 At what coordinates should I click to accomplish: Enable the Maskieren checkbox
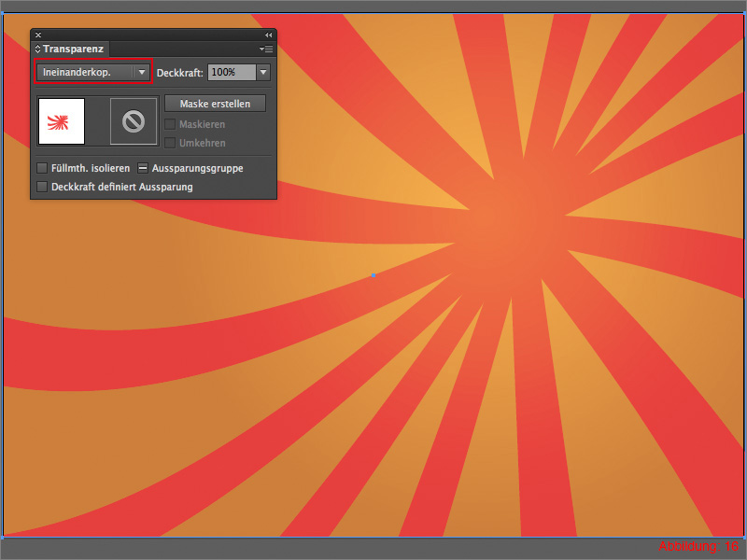click(172, 124)
